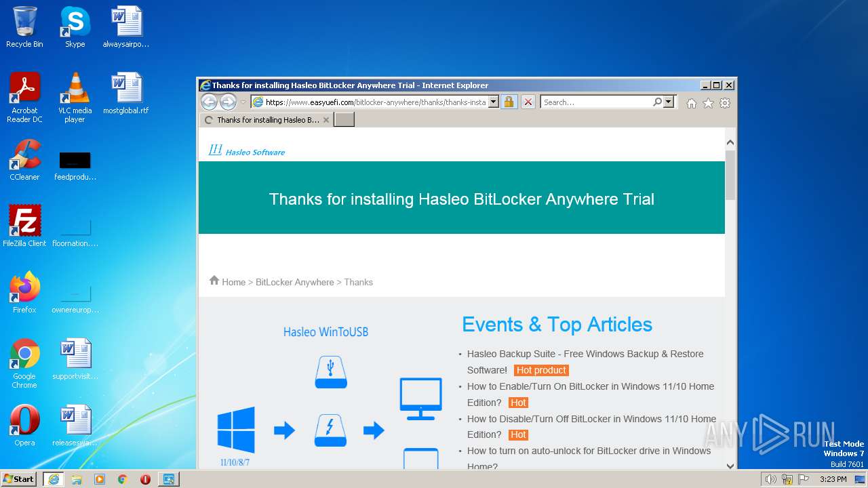Click Internet Explorer forward button

pyautogui.click(x=228, y=102)
